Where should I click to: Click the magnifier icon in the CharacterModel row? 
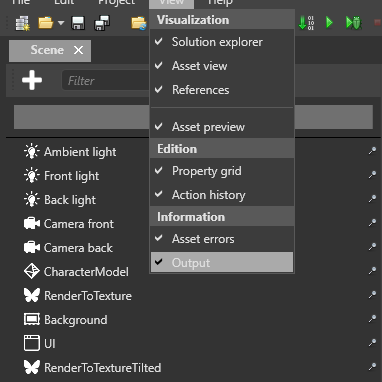[x=372, y=271]
